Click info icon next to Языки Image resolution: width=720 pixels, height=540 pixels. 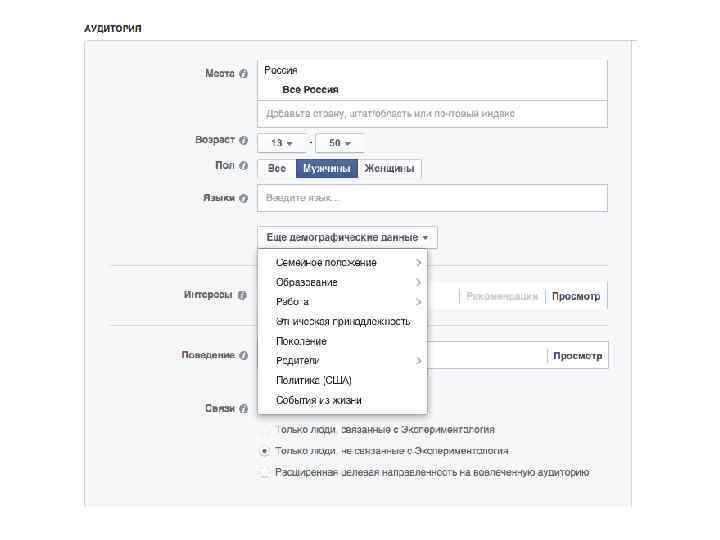(x=244, y=198)
